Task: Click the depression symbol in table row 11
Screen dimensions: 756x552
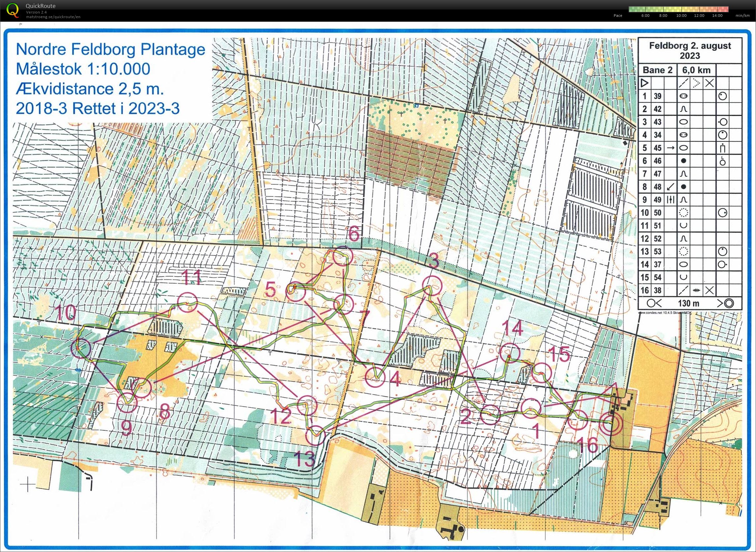Action: [683, 226]
